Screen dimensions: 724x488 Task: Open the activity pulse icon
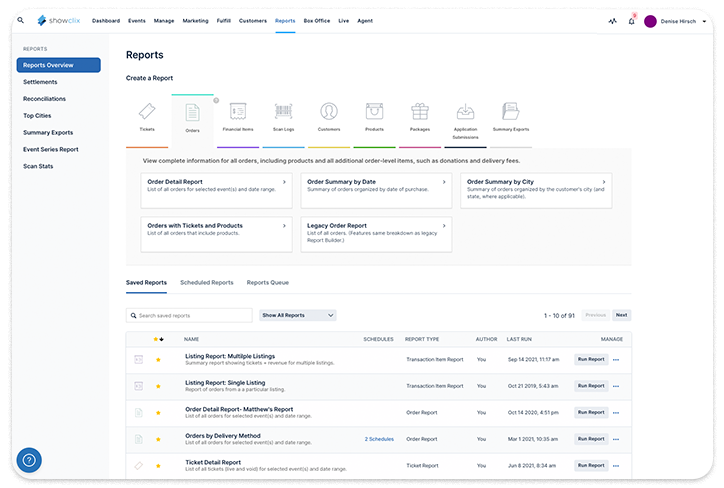612,21
